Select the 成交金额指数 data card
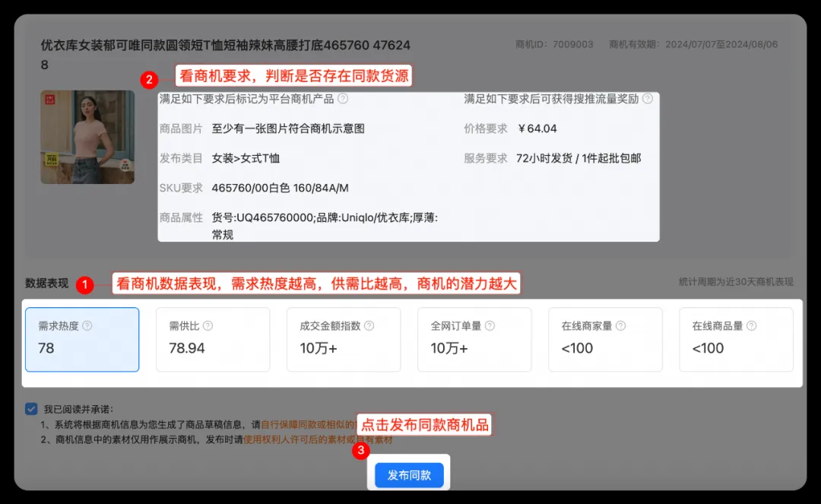This screenshot has height=504, width=821. (344, 339)
